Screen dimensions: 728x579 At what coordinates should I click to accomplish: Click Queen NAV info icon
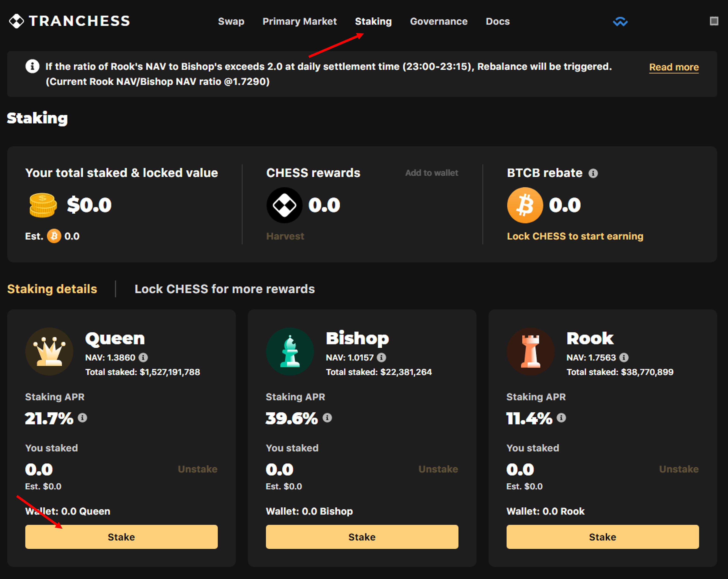(x=143, y=357)
